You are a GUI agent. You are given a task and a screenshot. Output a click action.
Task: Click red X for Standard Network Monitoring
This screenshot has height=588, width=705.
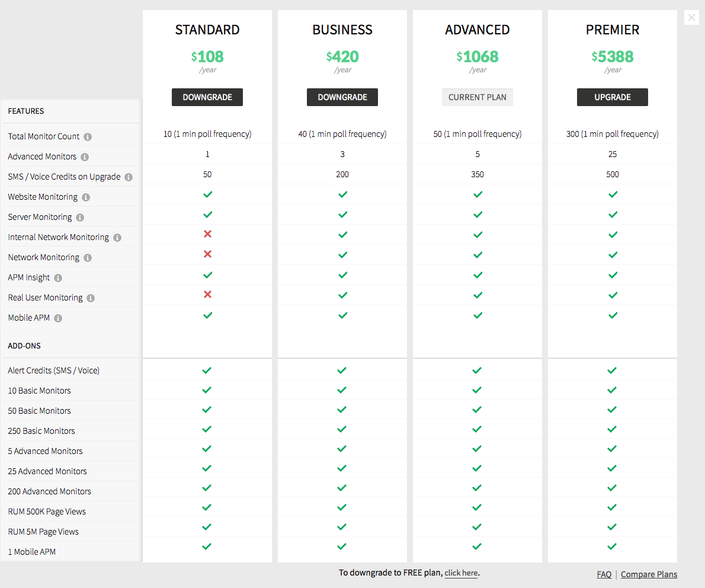tap(207, 254)
